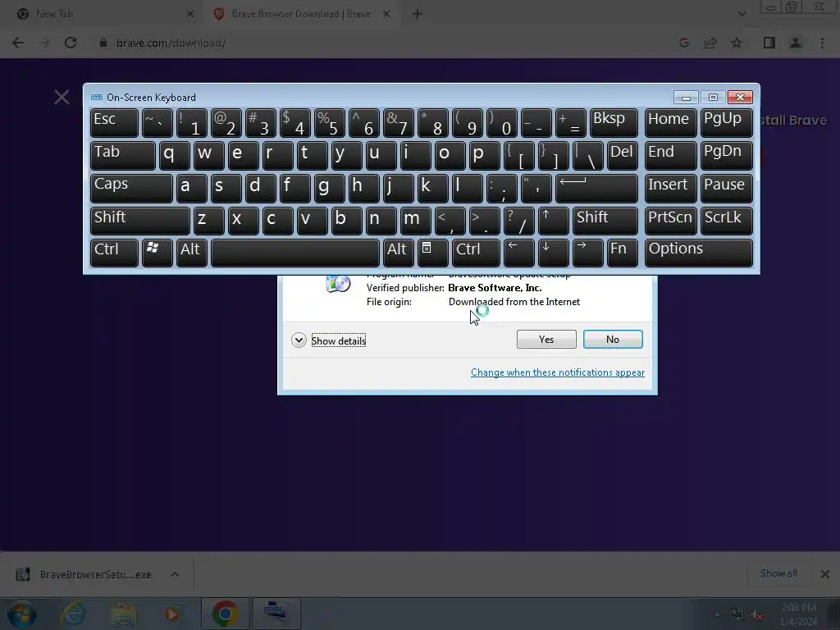
Task: Toggle the Fn key
Action: (x=622, y=253)
